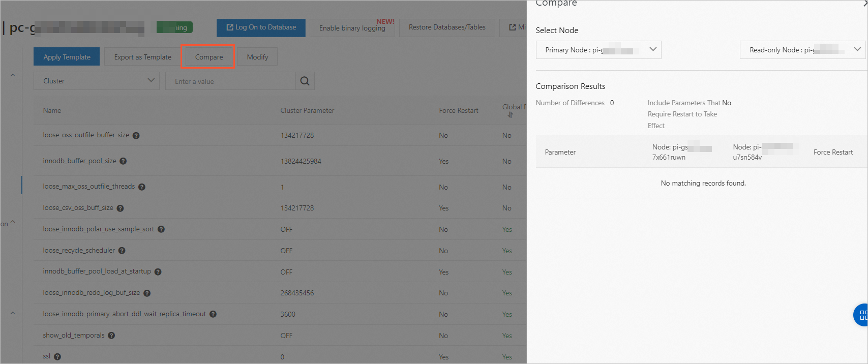Focus the Enter a value search field
Screen dimensions: 868x364
coord(230,81)
